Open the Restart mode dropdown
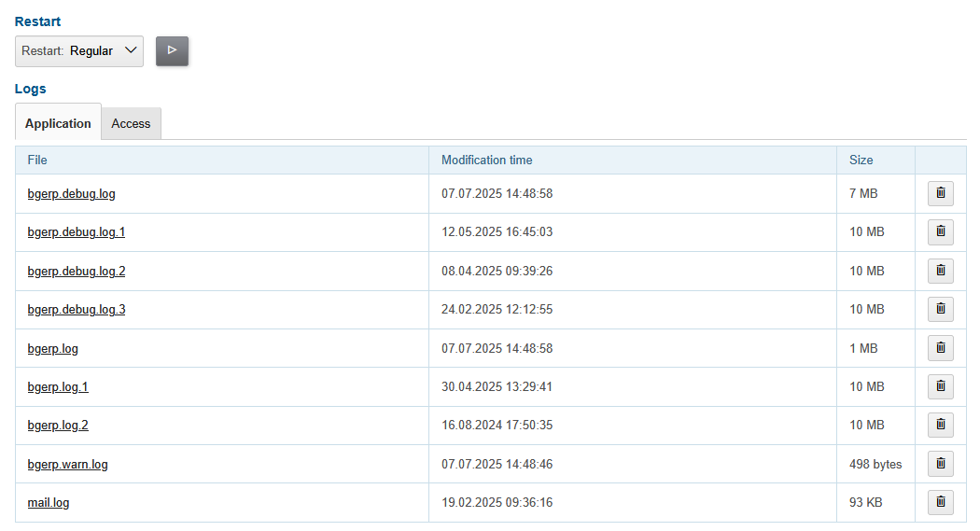 pos(79,51)
